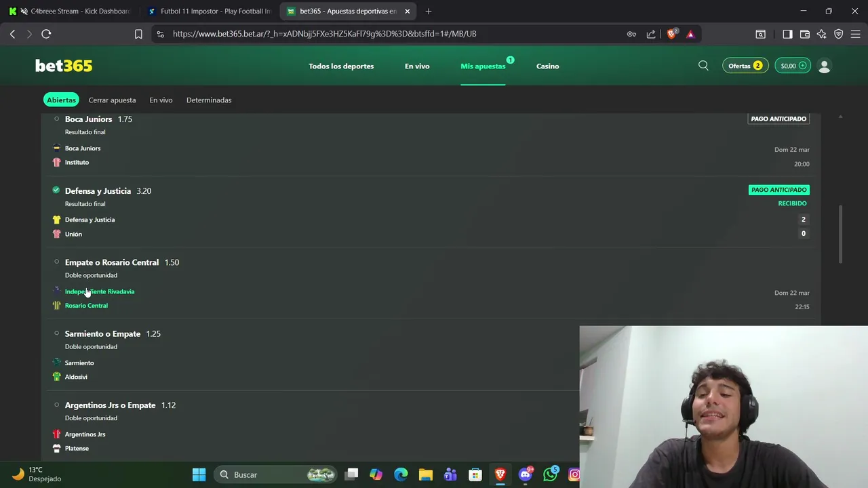Click the green check on Defensa y Justicia
This screenshot has height=488, width=868.
[56, 190]
